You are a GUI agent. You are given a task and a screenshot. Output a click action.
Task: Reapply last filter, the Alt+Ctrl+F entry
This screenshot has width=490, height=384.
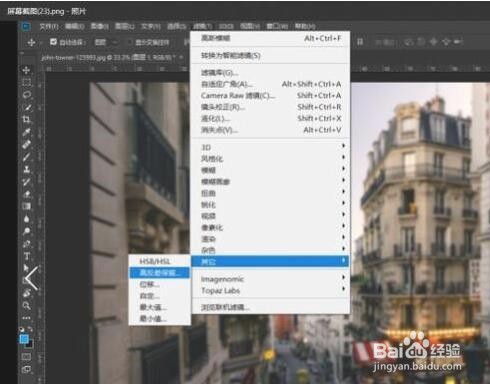point(270,38)
